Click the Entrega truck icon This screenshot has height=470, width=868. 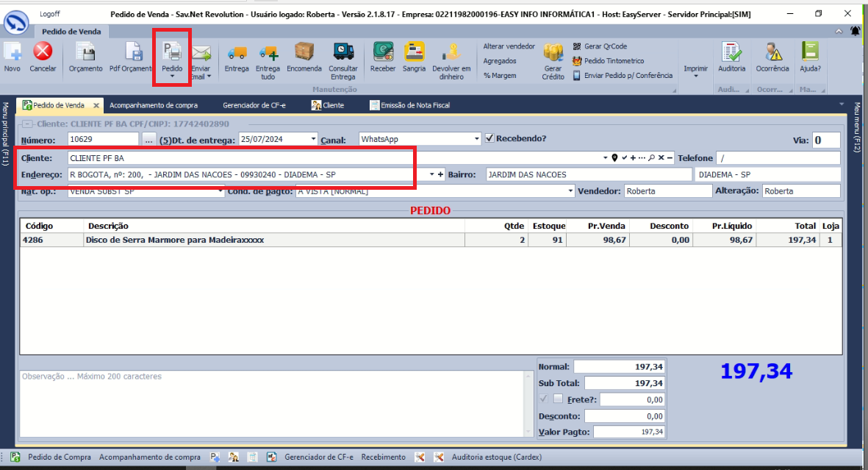pyautogui.click(x=237, y=53)
